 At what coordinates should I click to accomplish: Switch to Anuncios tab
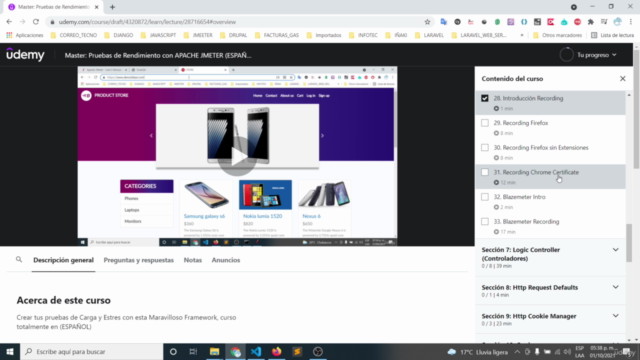click(226, 260)
